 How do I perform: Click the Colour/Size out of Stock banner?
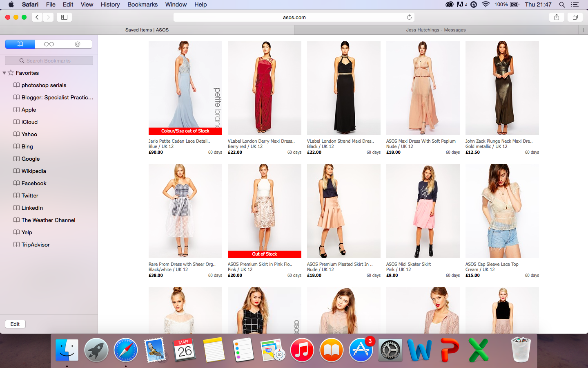[185, 131]
